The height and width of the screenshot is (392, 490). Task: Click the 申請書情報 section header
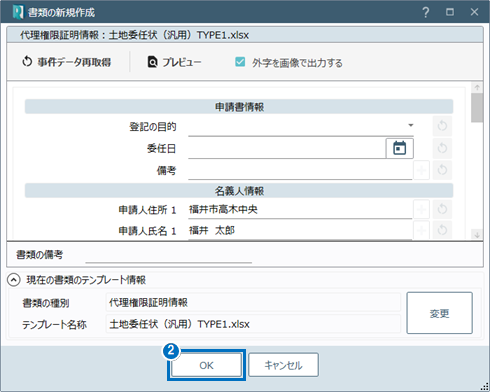click(x=239, y=107)
